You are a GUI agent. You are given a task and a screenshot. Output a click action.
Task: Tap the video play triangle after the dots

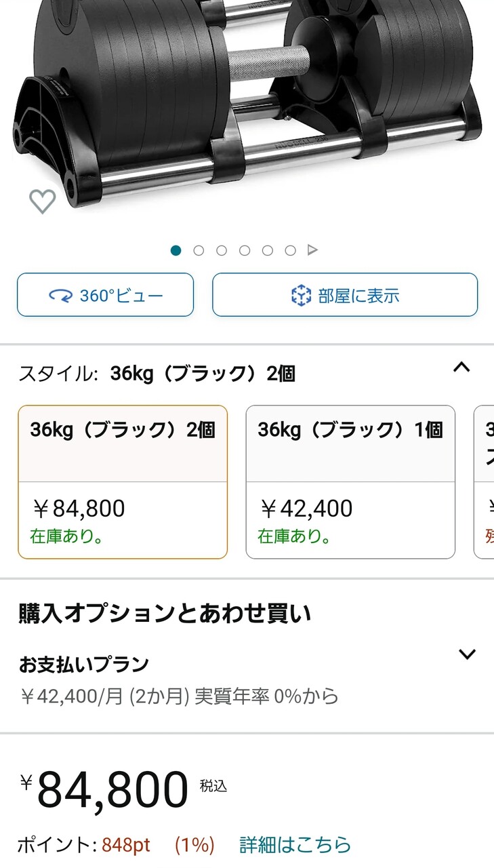[312, 250]
